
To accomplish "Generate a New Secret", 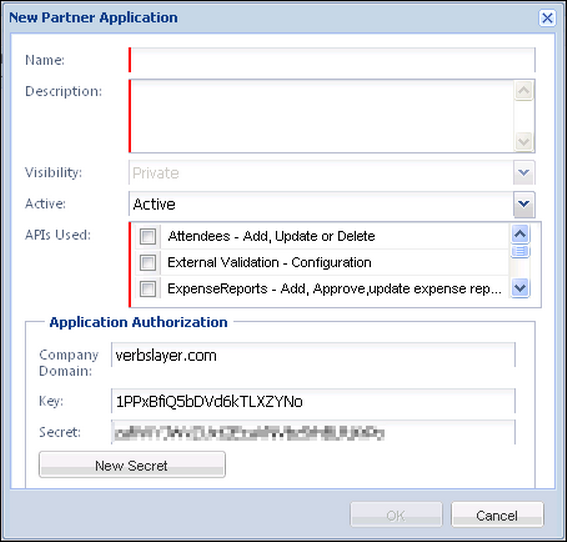I will (132, 465).
